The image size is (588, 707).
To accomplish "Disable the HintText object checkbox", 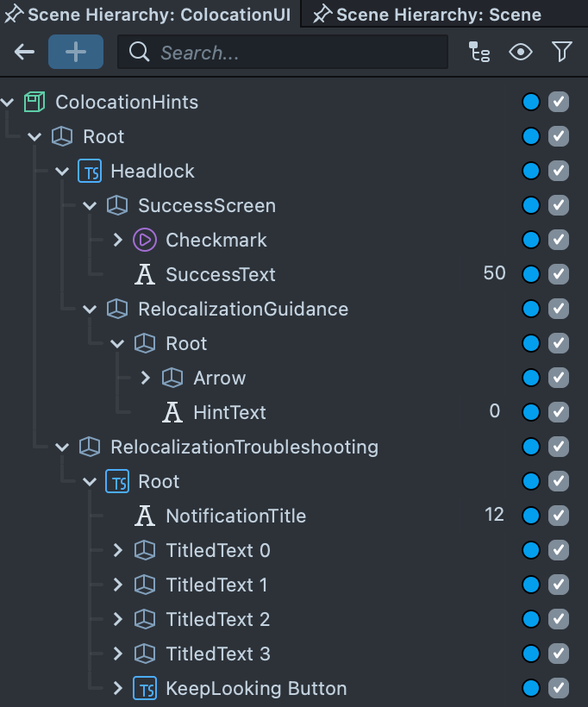I will point(559,413).
